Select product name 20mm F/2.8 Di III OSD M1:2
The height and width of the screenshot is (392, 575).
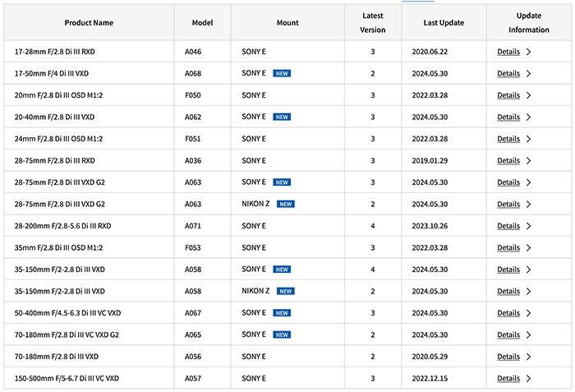pos(58,95)
